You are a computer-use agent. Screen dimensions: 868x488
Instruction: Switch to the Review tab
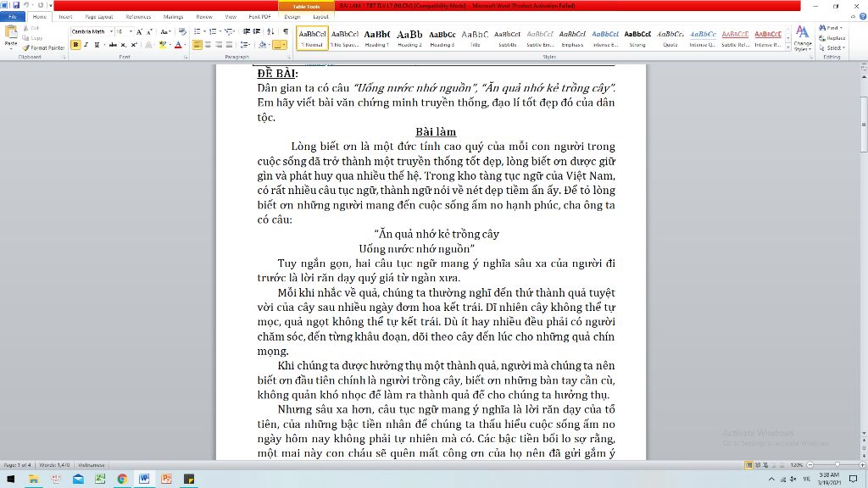tap(203, 17)
